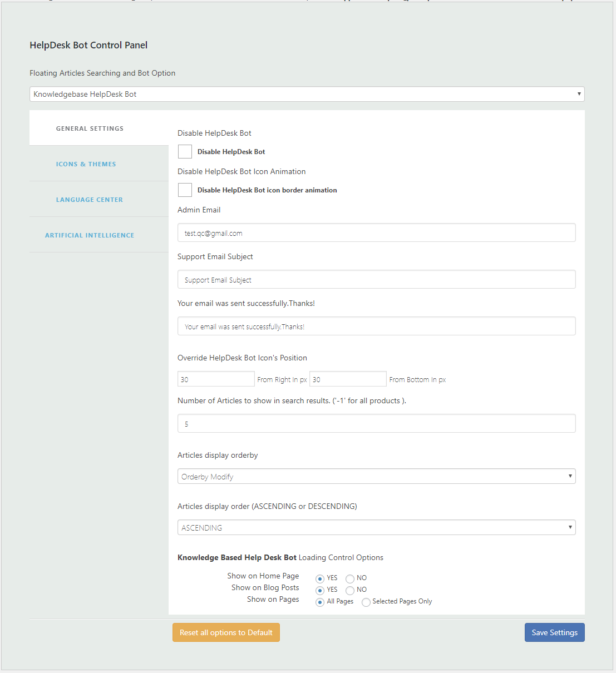Click Reset all options to Default
Viewport: 616px width, 673px height.
(226, 632)
